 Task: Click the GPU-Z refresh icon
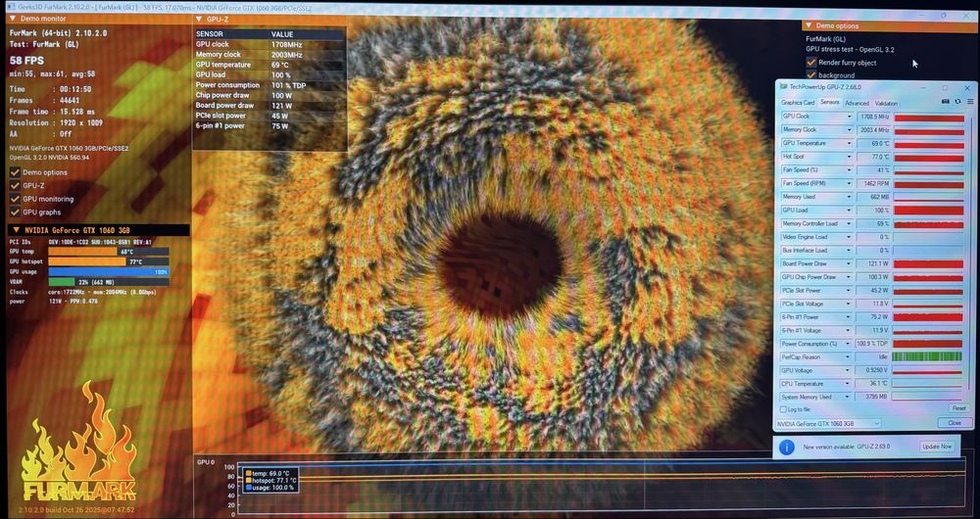(x=957, y=101)
